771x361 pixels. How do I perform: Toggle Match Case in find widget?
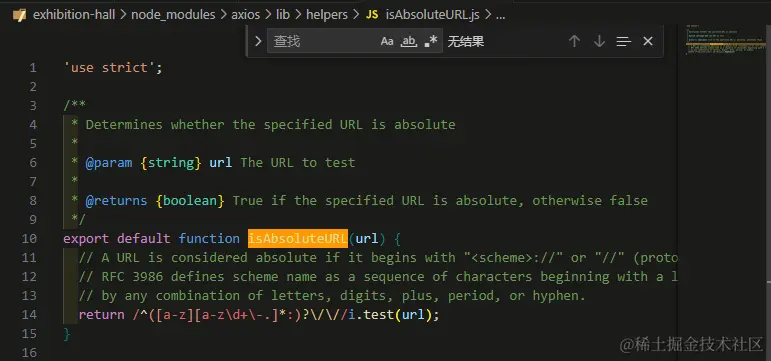[x=387, y=41]
